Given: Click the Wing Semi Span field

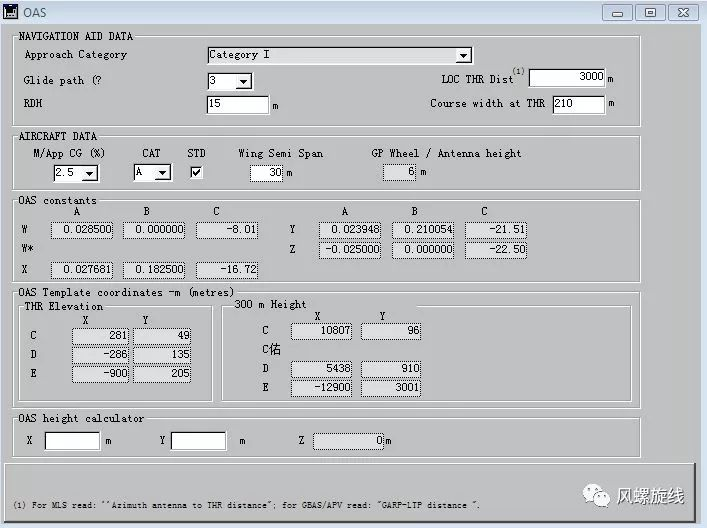Looking at the screenshot, I should click(266, 173).
